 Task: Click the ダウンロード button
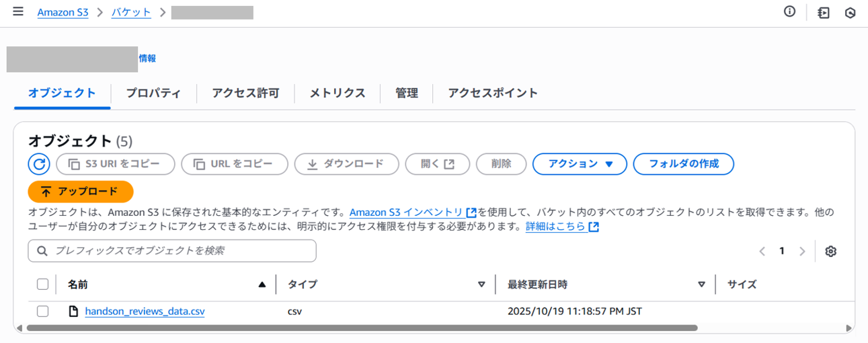(346, 163)
